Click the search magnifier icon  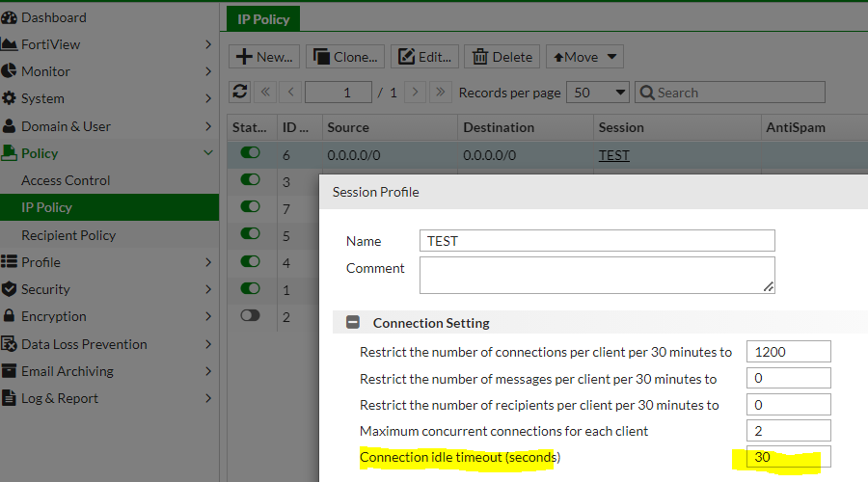coord(646,93)
